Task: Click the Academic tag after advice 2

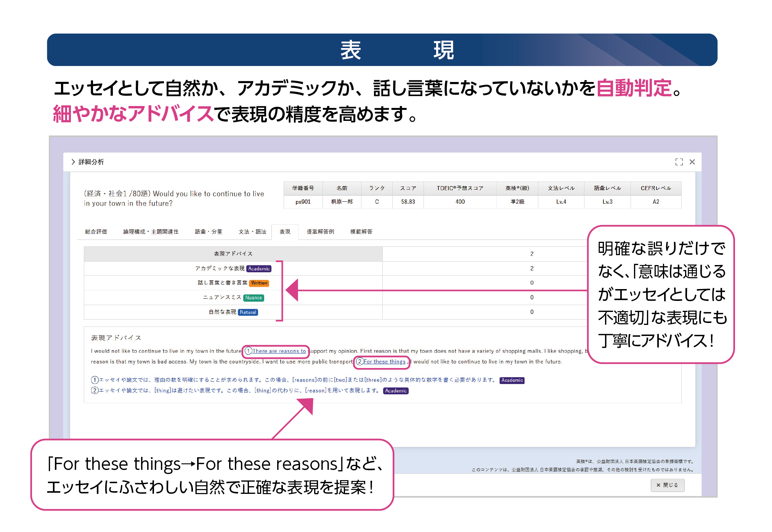Action: (396, 391)
